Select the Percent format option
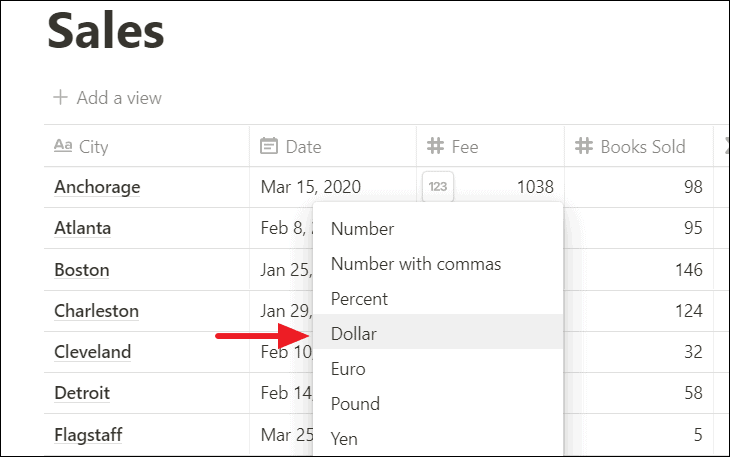The image size is (730, 457). (438, 299)
